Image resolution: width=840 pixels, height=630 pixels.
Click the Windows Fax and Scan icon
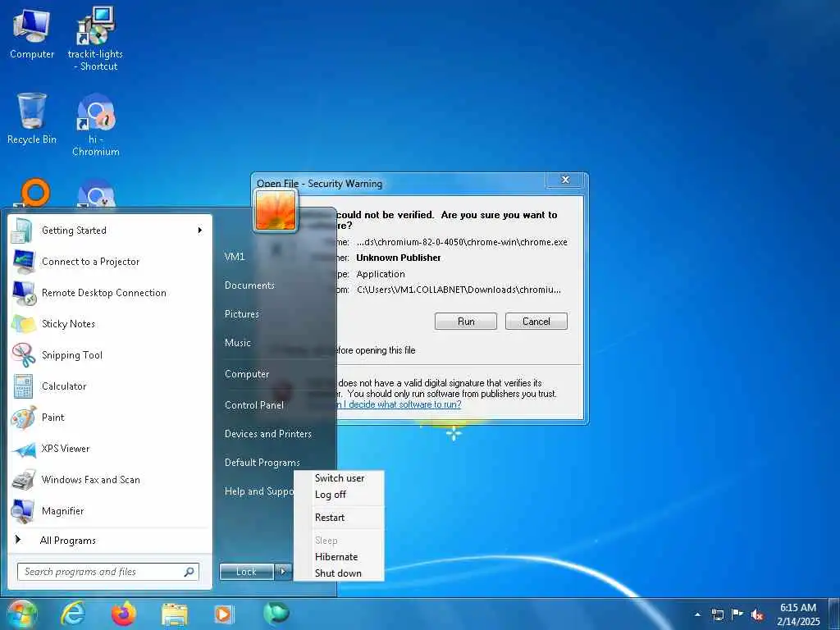click(24, 480)
